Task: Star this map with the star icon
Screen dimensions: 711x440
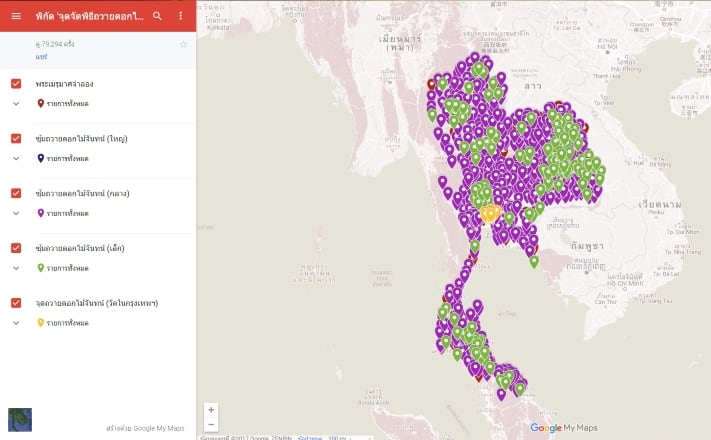Action: (x=183, y=45)
